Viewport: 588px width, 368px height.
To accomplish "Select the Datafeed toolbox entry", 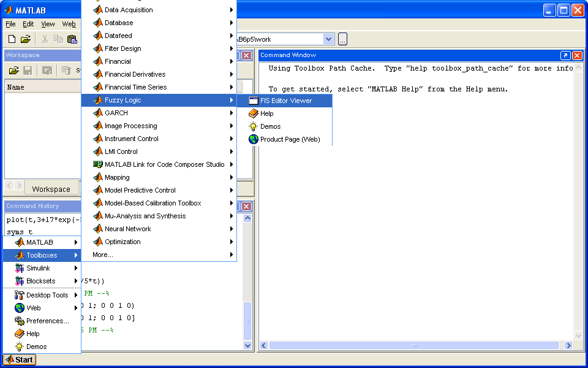I will 159,36.
